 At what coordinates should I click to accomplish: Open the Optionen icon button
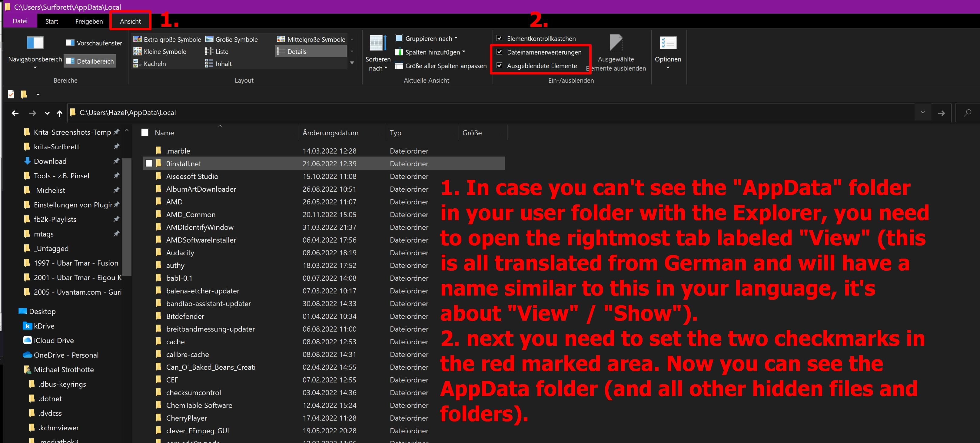pos(668,43)
